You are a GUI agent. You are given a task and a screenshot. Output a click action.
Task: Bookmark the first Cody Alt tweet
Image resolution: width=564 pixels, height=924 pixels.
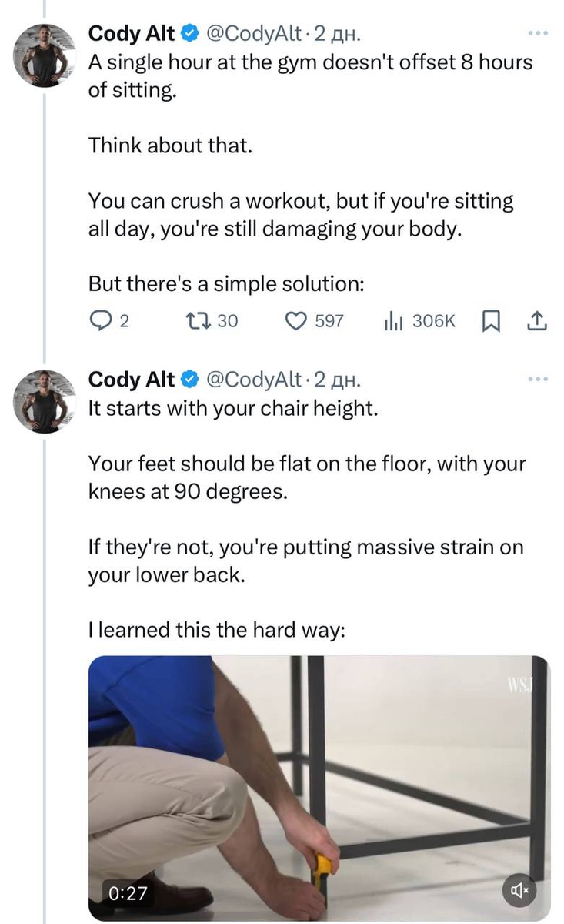[489, 320]
